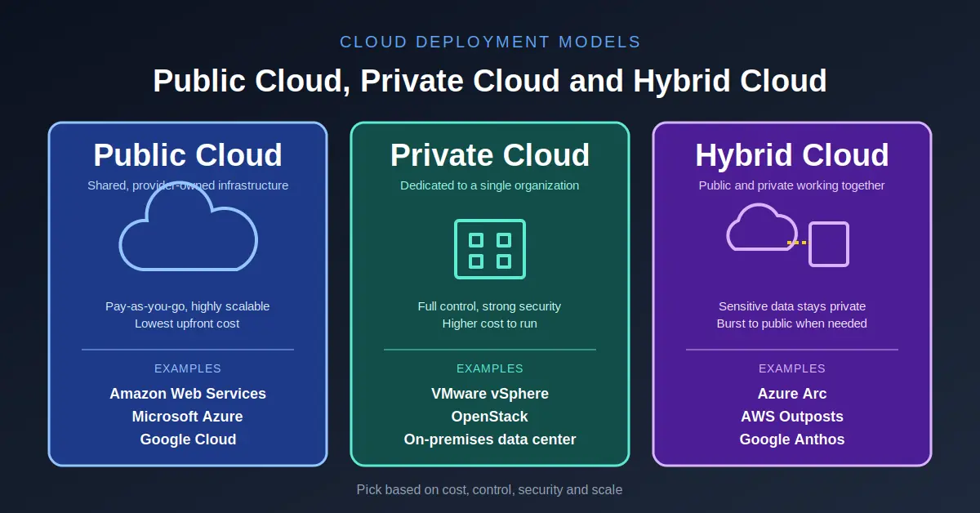Click 'Burst to public when needed' text

pyautogui.click(x=792, y=323)
